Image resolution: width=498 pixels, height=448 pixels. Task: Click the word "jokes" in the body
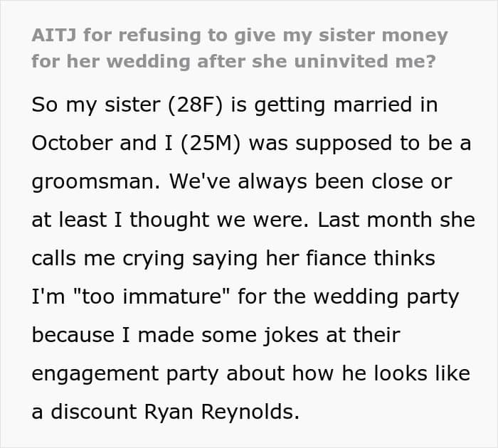pos(290,336)
